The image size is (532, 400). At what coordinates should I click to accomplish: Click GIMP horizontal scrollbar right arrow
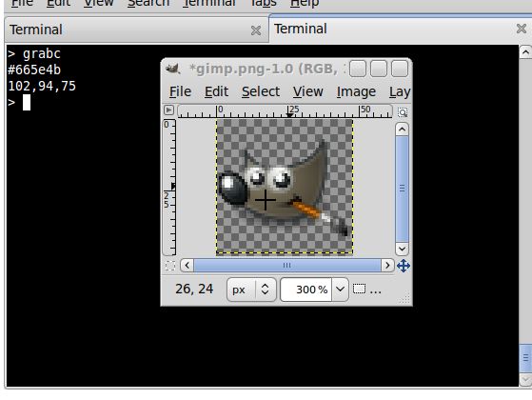[387, 265]
